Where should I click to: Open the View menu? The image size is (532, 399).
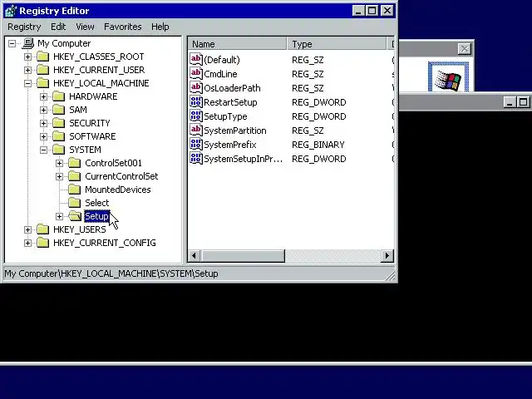(85, 27)
